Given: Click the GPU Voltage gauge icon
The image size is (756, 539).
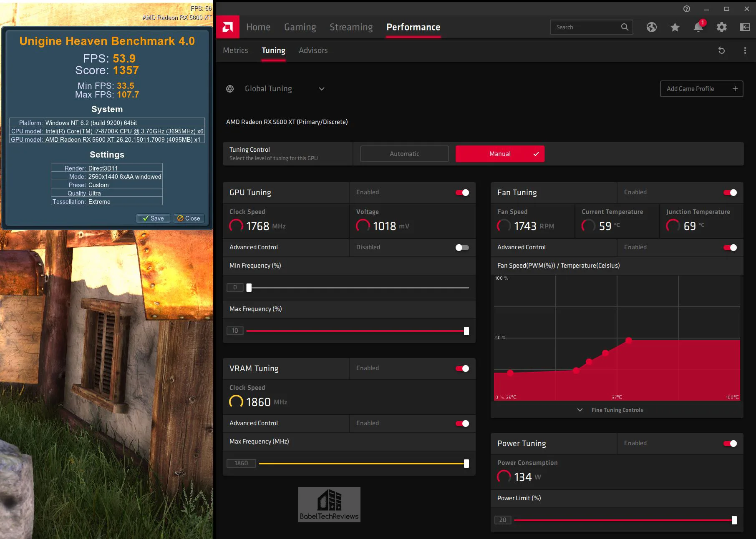Looking at the screenshot, I should click(363, 226).
